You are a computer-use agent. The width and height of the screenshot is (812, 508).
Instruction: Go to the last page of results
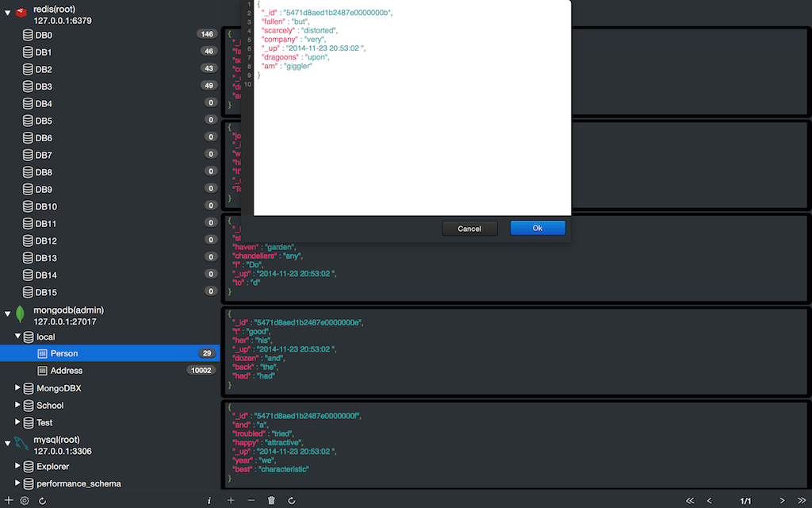pyautogui.click(x=802, y=501)
